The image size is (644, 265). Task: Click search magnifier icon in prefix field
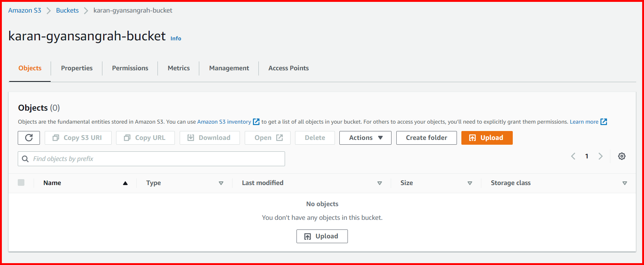pos(26,159)
